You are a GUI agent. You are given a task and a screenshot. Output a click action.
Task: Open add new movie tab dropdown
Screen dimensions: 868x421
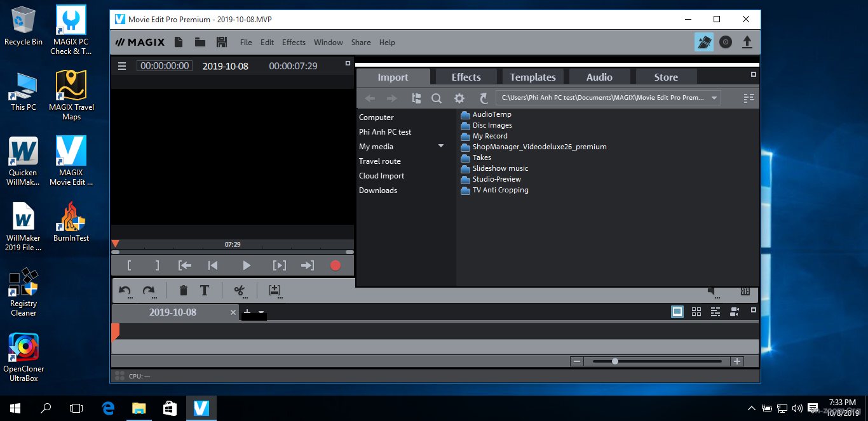261,312
